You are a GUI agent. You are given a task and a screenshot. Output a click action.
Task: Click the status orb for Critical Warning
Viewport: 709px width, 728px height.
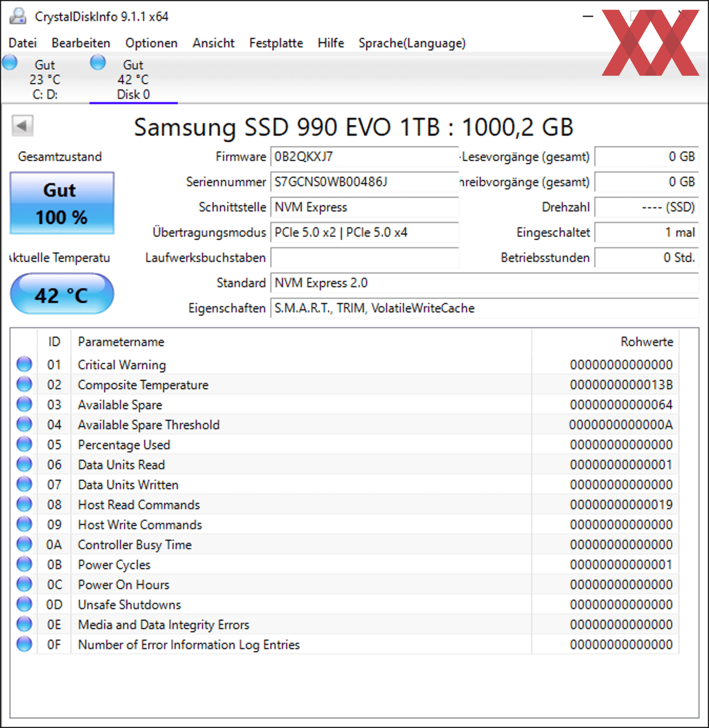tap(24, 364)
